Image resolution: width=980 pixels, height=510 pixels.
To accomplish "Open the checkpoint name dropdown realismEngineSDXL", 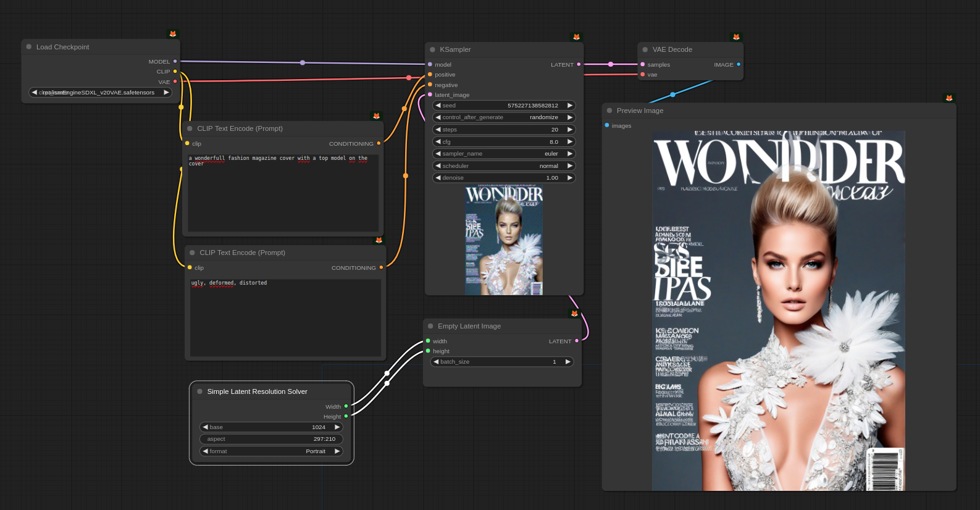I will click(100, 93).
